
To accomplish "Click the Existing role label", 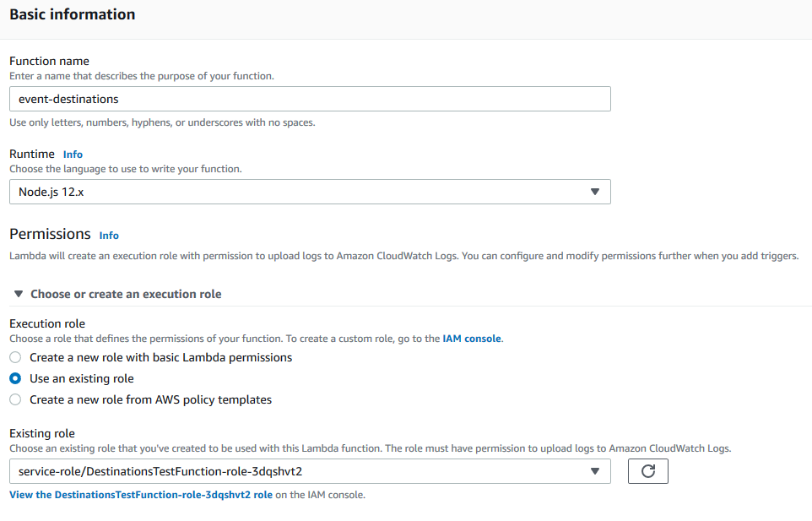I will [x=42, y=433].
